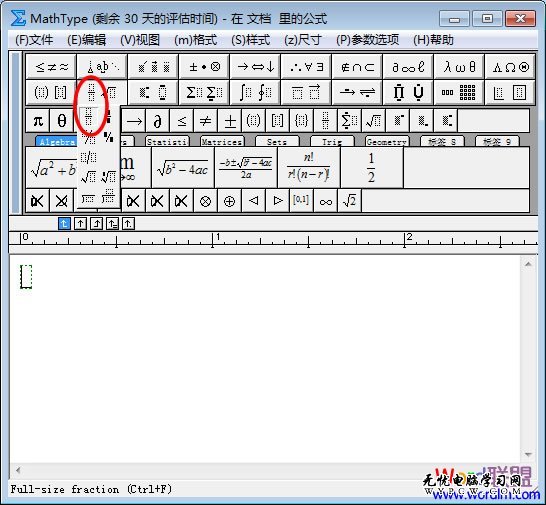Insert the right arrow → from the small bar

[134, 121]
